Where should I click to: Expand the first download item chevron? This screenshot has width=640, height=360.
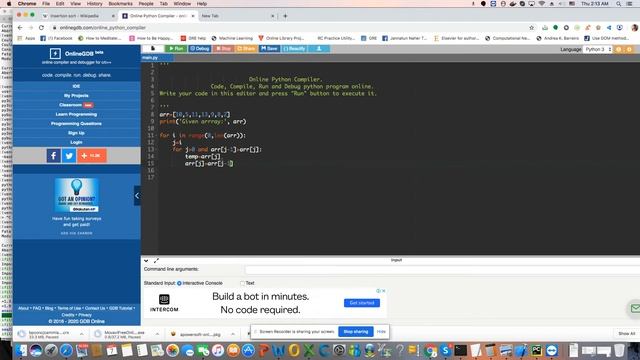click(x=82, y=334)
